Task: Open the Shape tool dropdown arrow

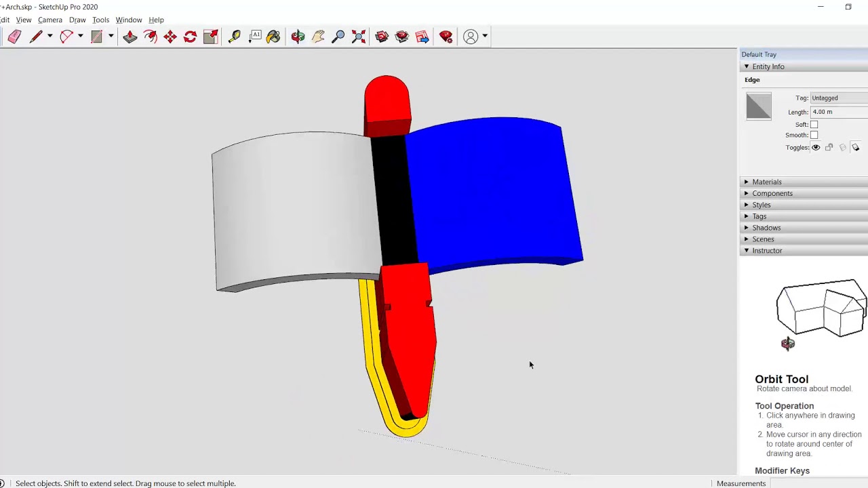Action: [x=111, y=37]
